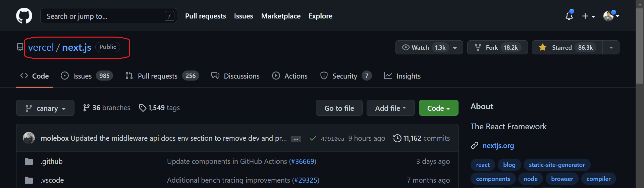
Task: Open the .vscode folder
Action: [52, 180]
